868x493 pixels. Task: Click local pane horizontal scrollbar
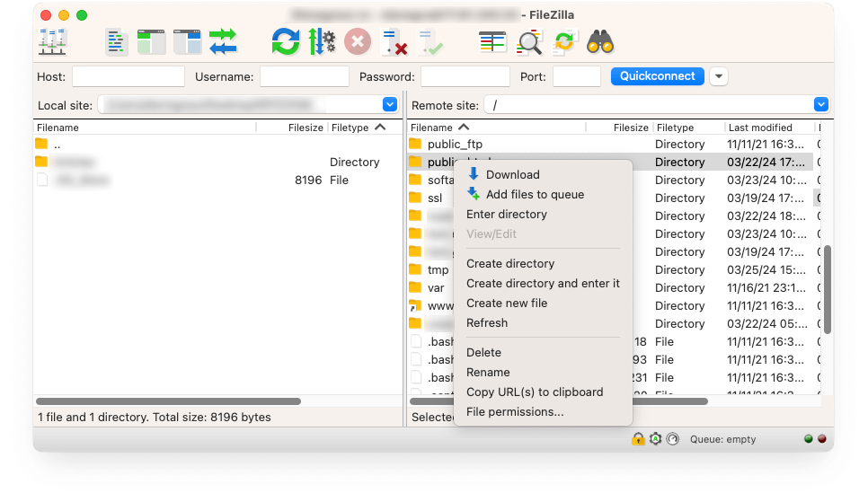coord(168,401)
